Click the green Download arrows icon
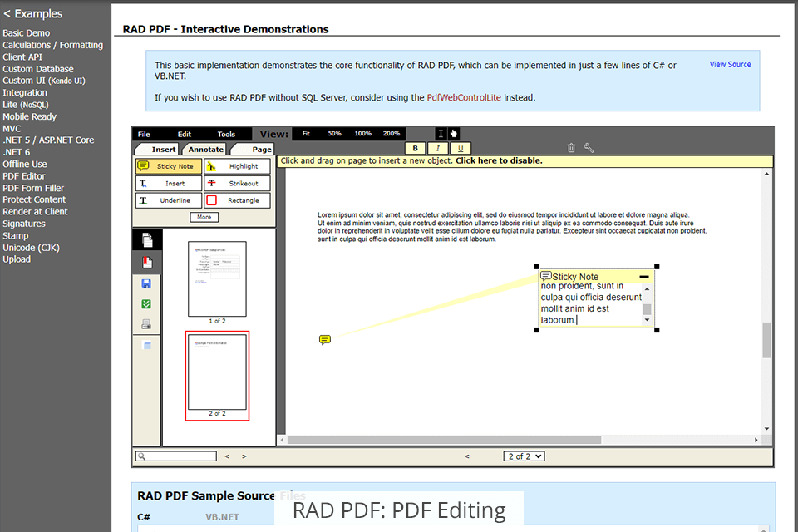 pyautogui.click(x=146, y=304)
